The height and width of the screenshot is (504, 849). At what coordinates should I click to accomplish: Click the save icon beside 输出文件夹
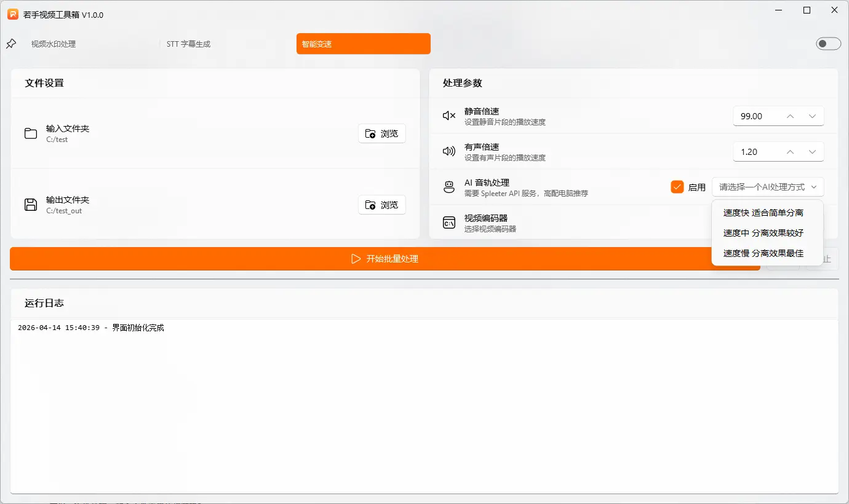[30, 205]
